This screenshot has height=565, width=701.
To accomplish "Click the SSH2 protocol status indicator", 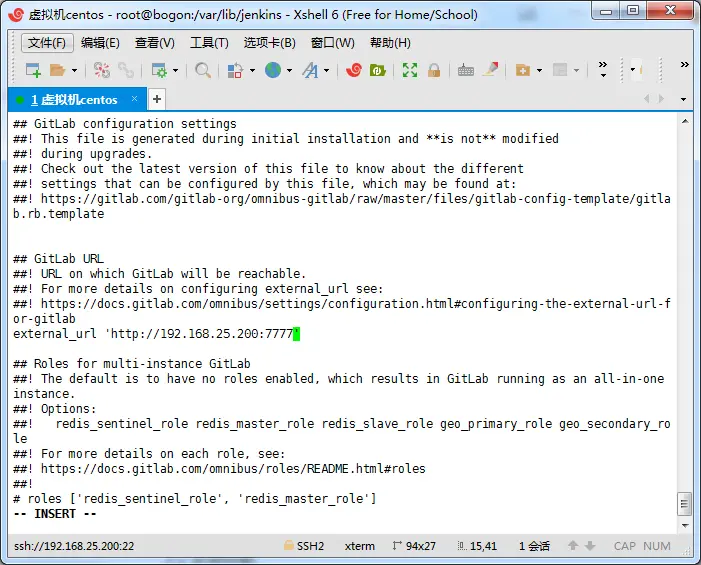I will click(x=304, y=546).
